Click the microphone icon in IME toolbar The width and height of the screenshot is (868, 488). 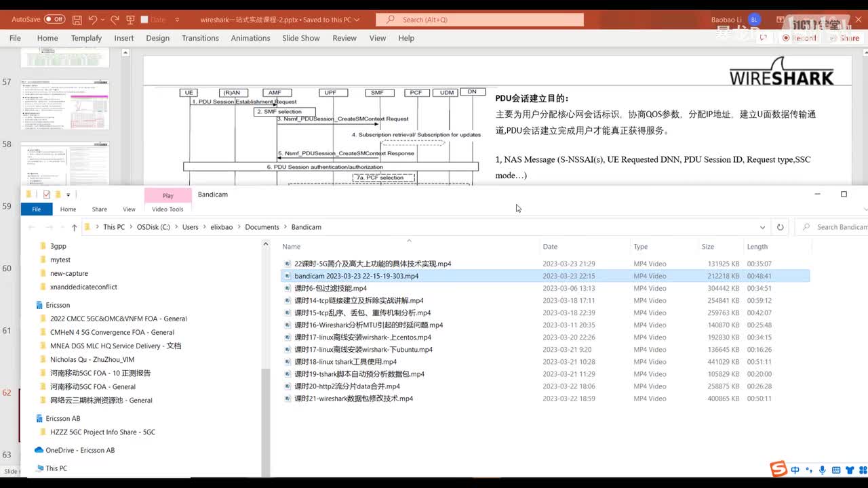point(822,470)
